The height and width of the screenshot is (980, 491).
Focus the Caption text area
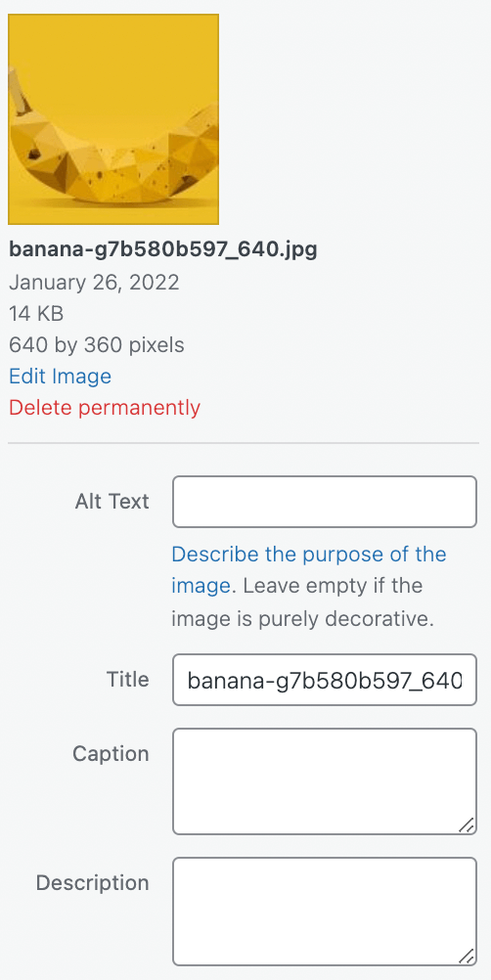325,781
